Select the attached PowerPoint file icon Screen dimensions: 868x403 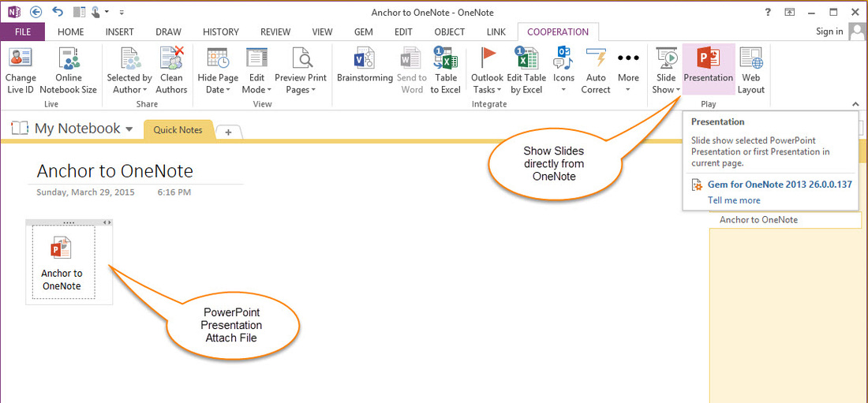62,248
